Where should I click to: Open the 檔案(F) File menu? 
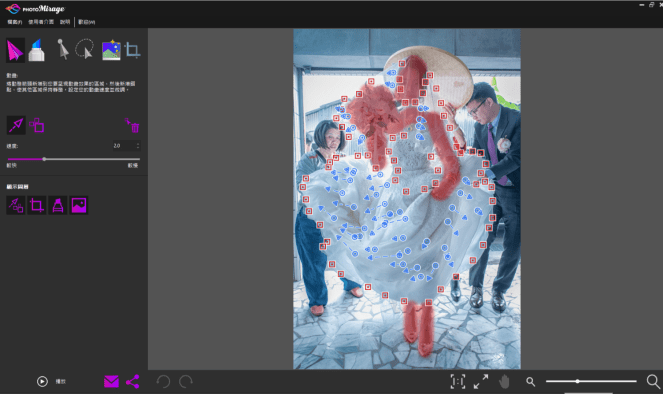[x=14, y=22]
